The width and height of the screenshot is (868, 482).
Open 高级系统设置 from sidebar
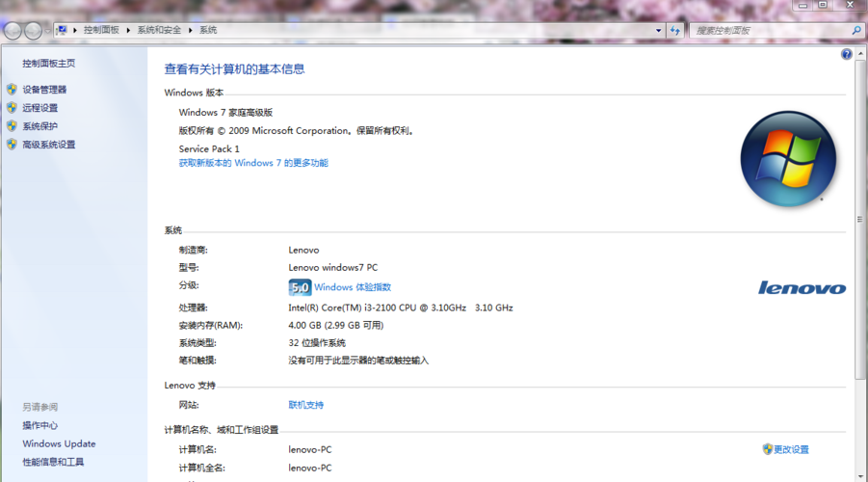[x=49, y=144]
